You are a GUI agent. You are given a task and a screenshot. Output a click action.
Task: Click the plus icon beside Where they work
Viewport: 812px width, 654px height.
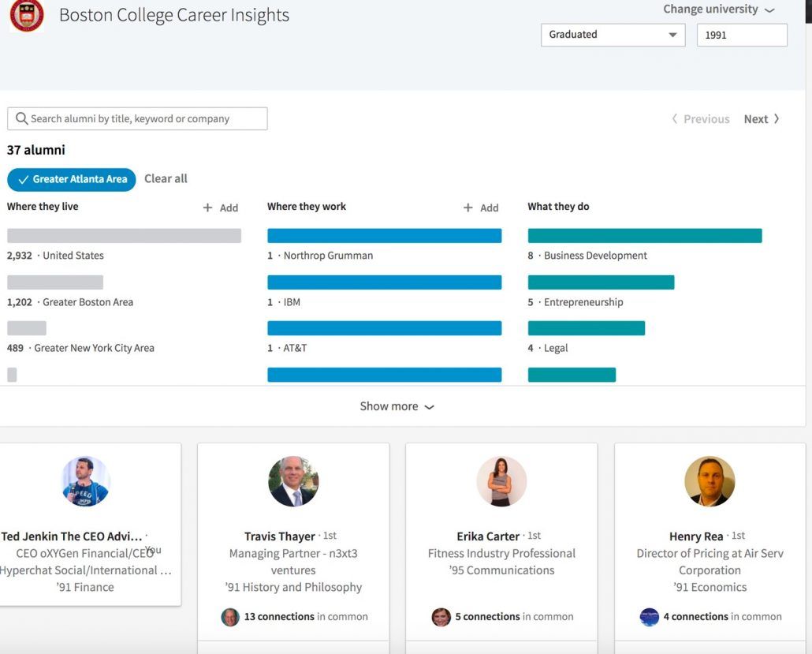[468, 207]
